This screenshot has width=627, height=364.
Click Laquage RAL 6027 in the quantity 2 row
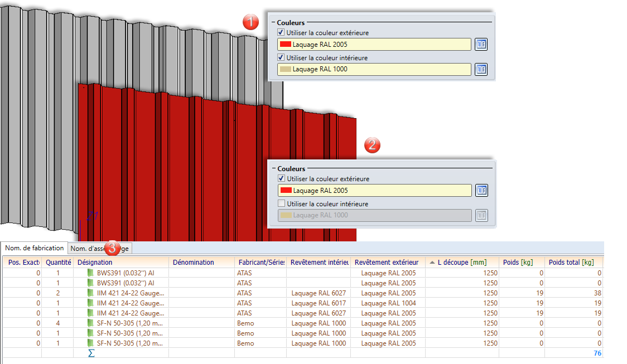319,293
